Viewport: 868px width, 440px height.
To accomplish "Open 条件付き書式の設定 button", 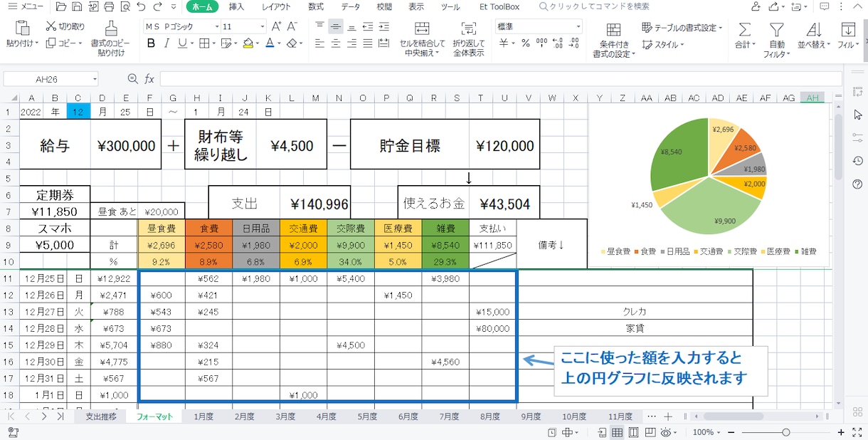I will pyautogui.click(x=613, y=40).
